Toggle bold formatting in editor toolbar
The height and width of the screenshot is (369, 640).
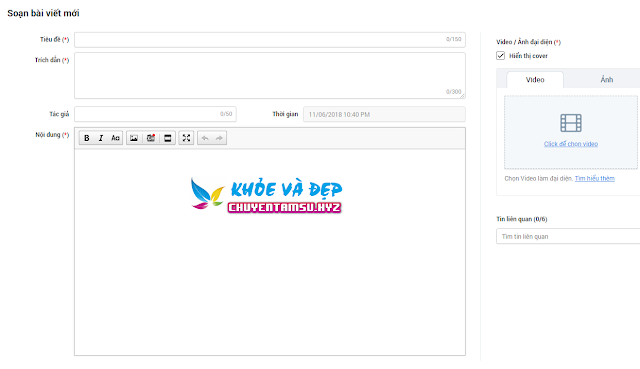click(x=87, y=138)
